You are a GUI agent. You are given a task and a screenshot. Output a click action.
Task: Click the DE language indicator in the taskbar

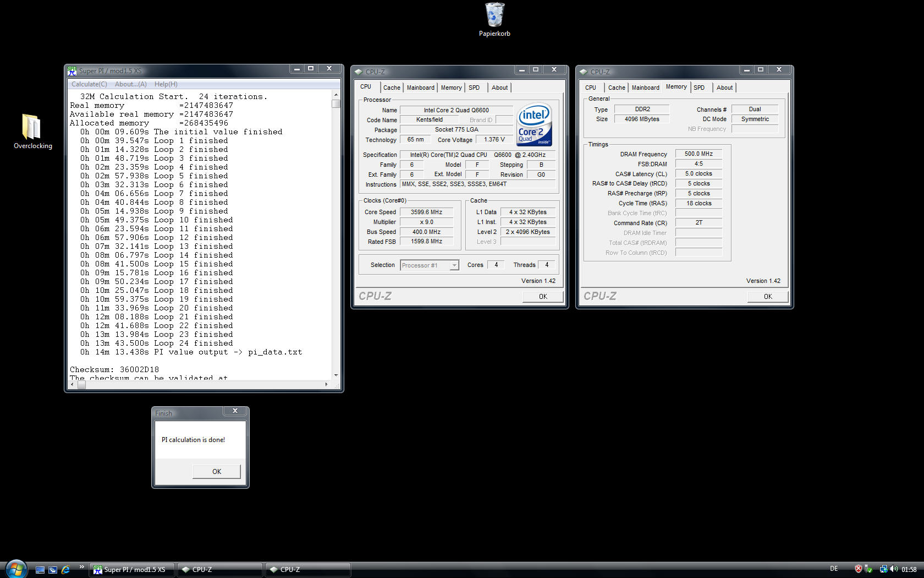[834, 569]
